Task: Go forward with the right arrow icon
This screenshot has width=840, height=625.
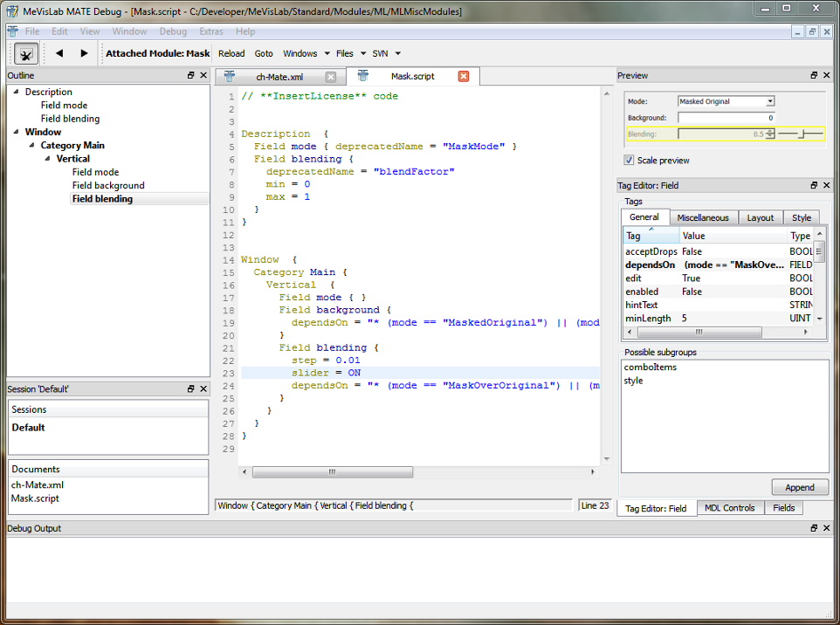Action: 84,53
